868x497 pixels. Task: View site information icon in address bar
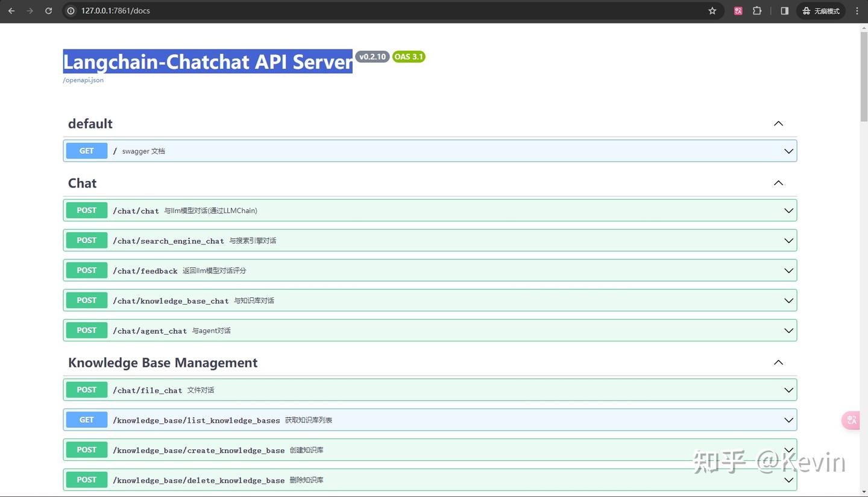pyautogui.click(x=71, y=11)
